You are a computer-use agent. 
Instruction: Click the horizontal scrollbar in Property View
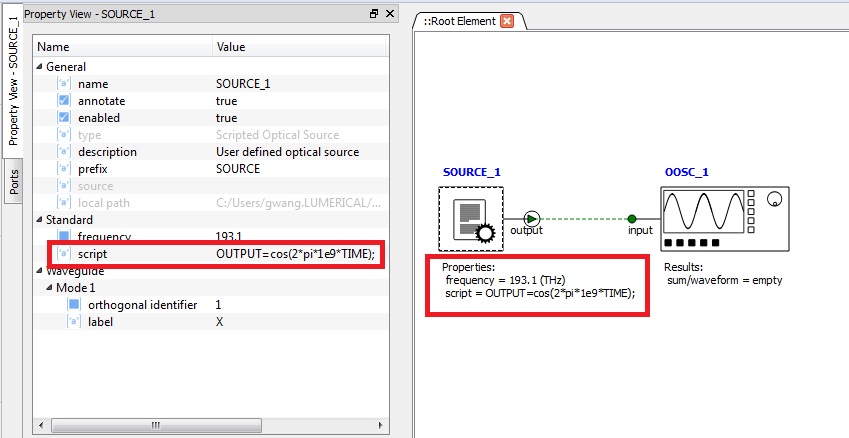coord(155,425)
